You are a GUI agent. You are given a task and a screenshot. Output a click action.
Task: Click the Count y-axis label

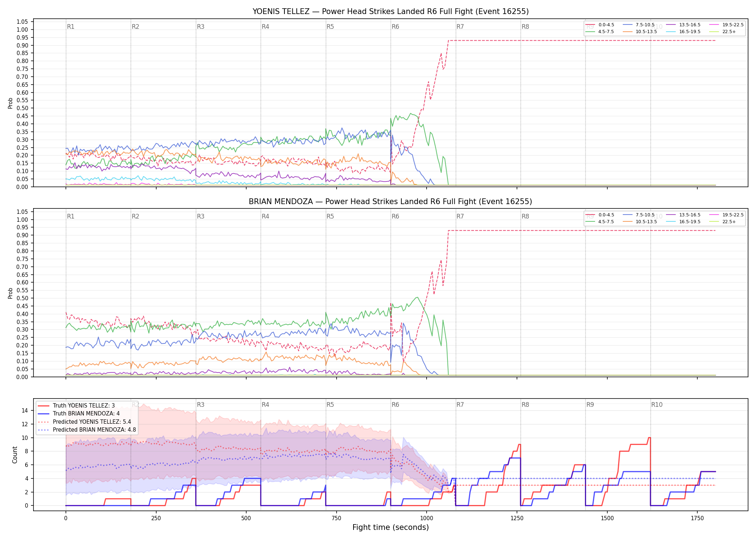tap(15, 455)
